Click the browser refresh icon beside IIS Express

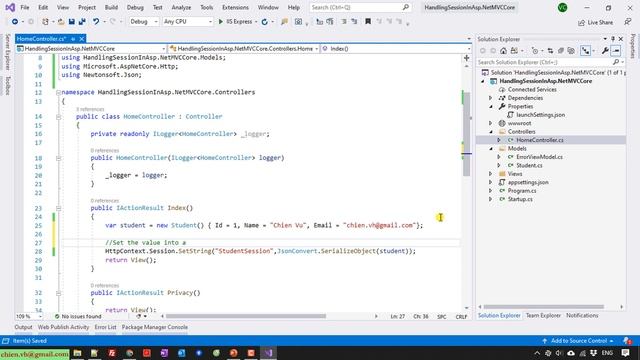point(264,22)
